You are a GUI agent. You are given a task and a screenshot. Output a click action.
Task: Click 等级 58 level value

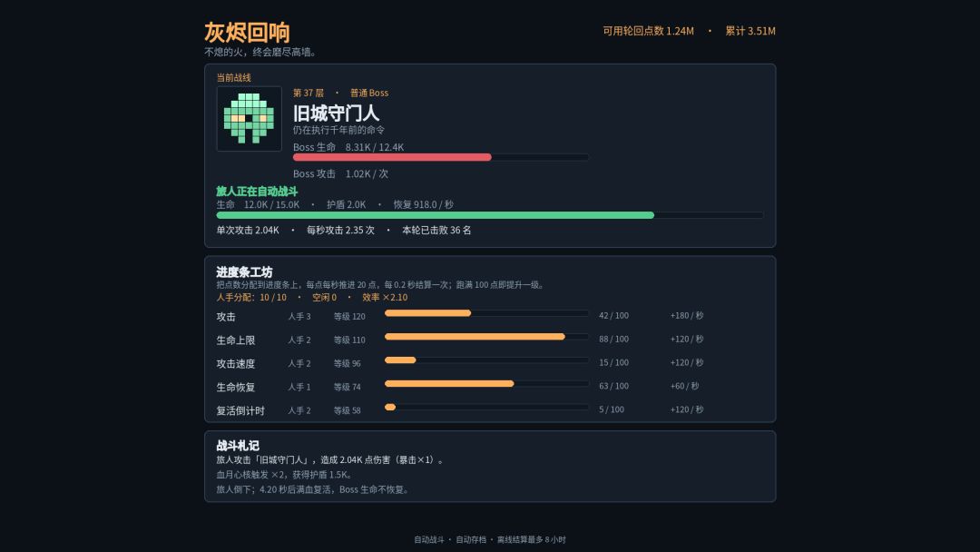click(347, 410)
